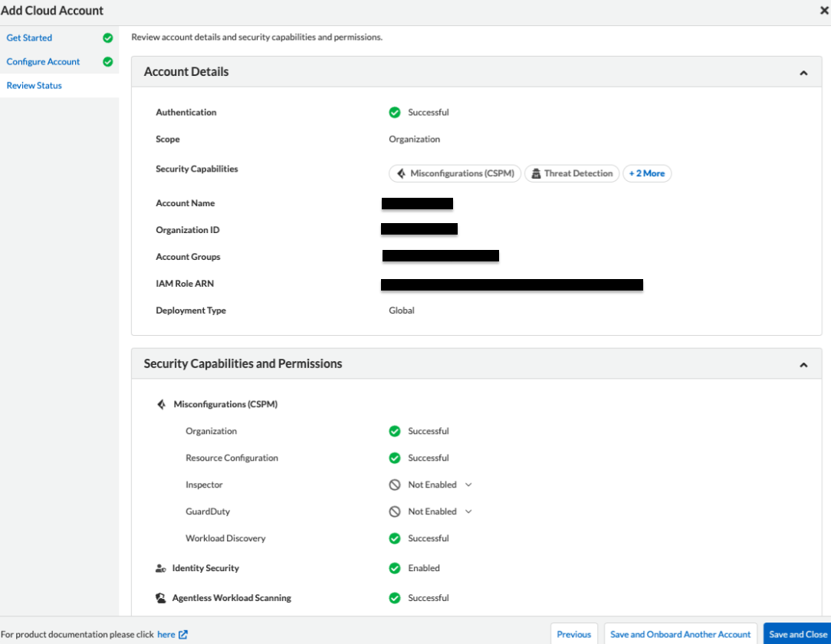Image resolution: width=831 pixels, height=644 pixels.
Task: Click the green check next to Configure Account
Action: [107, 61]
